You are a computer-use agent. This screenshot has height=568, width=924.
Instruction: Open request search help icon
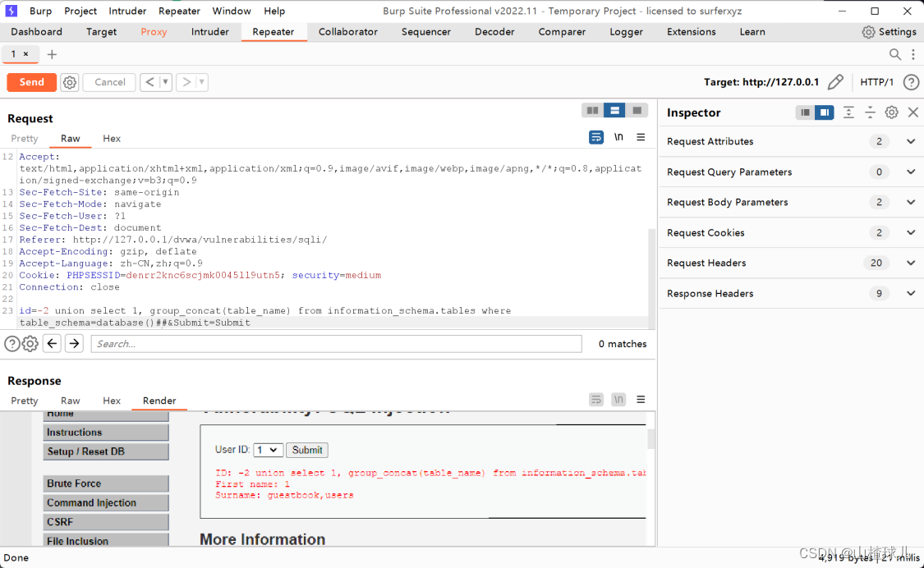click(x=11, y=344)
